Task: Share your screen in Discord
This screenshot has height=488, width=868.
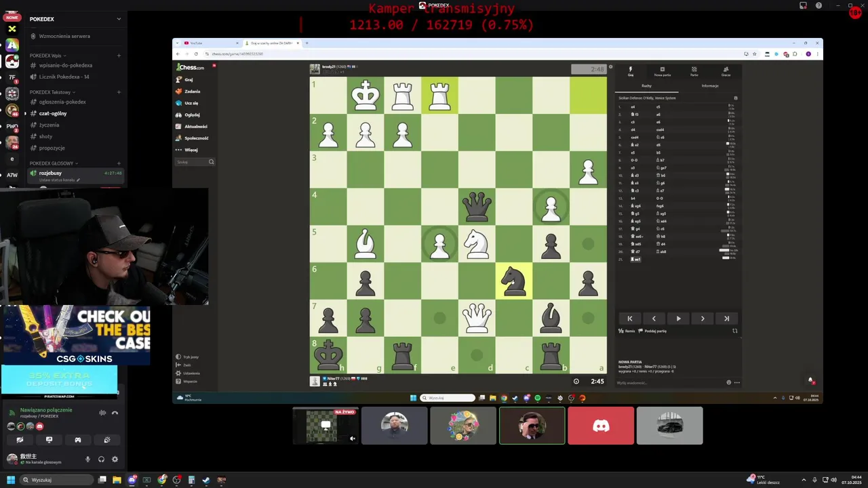Action: point(49,440)
